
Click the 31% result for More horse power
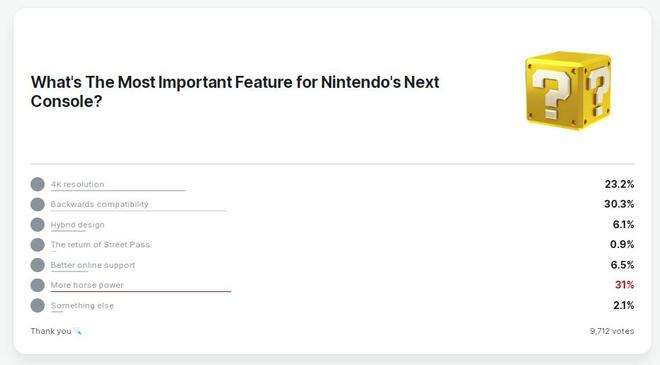pos(624,285)
